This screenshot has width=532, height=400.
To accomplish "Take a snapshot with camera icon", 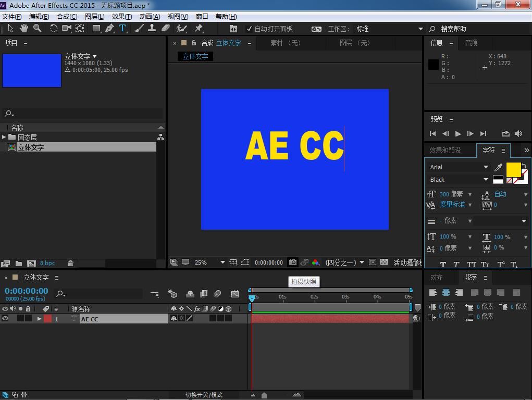I will point(292,262).
